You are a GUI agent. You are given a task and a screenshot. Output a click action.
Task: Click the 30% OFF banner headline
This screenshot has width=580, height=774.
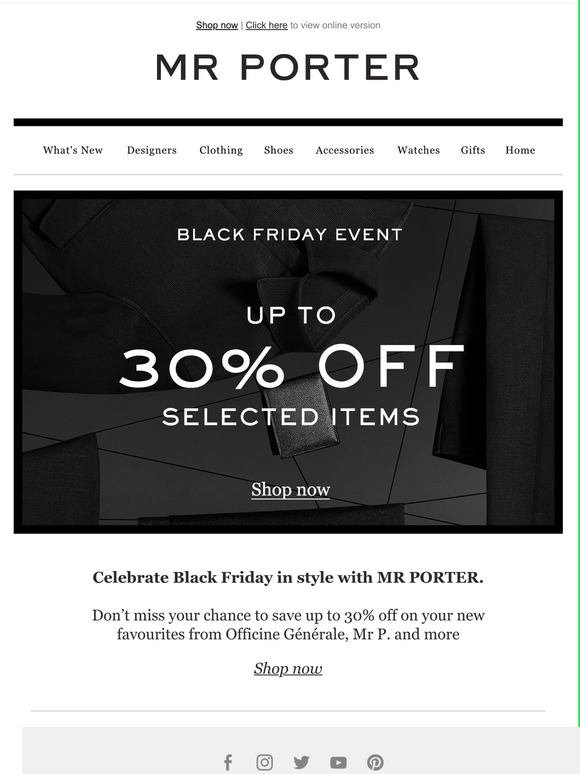[x=291, y=366]
